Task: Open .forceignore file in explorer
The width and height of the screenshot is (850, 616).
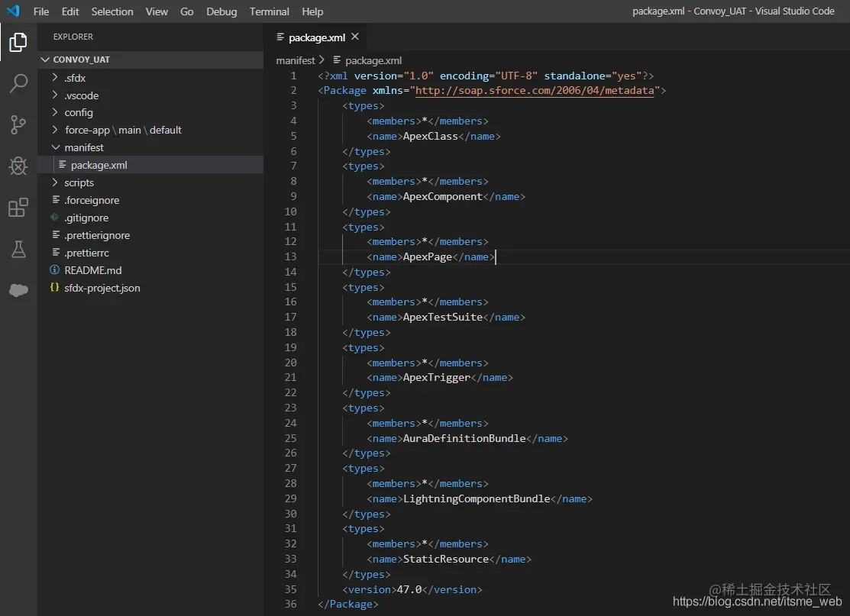Action: [x=92, y=200]
